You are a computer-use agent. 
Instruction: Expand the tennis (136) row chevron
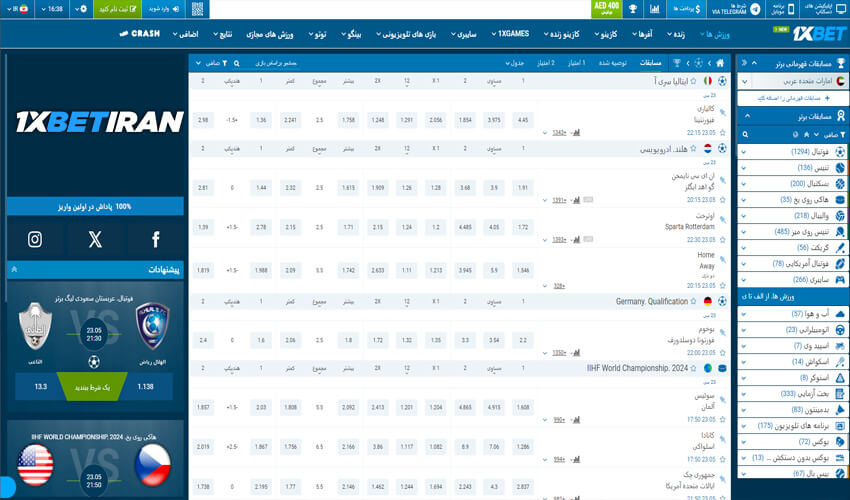[x=744, y=168]
